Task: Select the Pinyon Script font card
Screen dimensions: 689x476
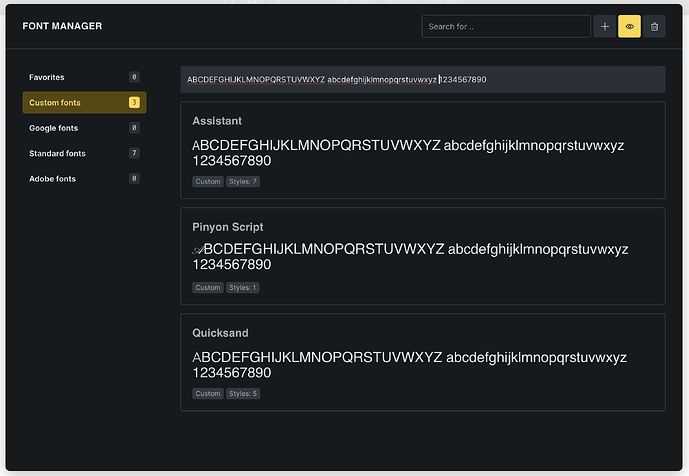Action: point(423,256)
